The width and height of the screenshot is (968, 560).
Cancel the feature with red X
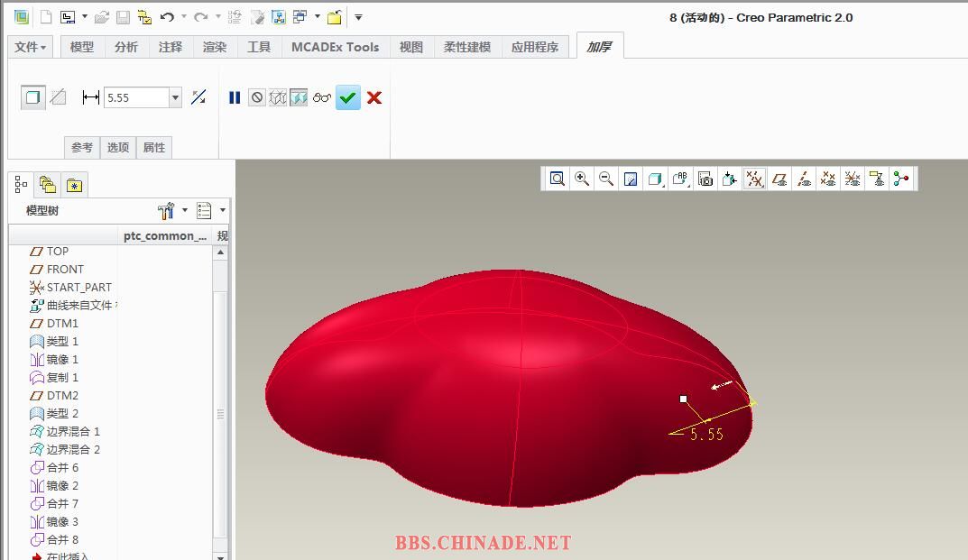(x=374, y=97)
